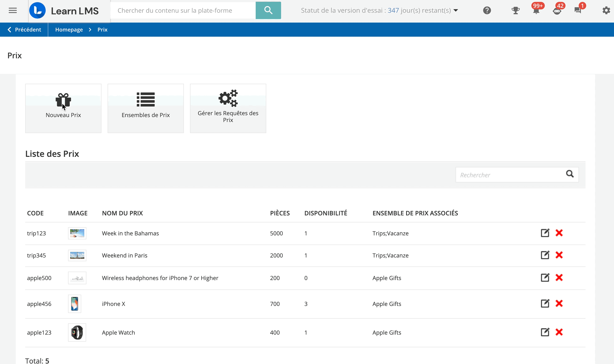
Task: Select code cell trip345
Action: (x=36, y=255)
